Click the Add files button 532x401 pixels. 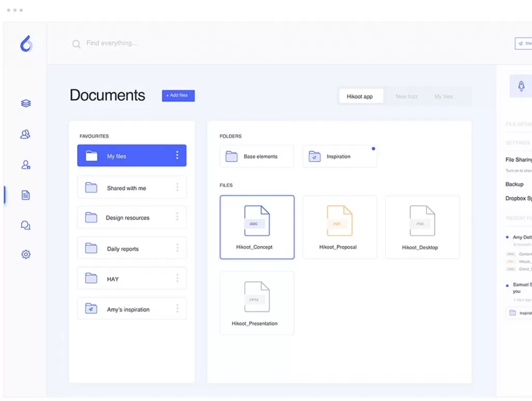click(x=178, y=96)
